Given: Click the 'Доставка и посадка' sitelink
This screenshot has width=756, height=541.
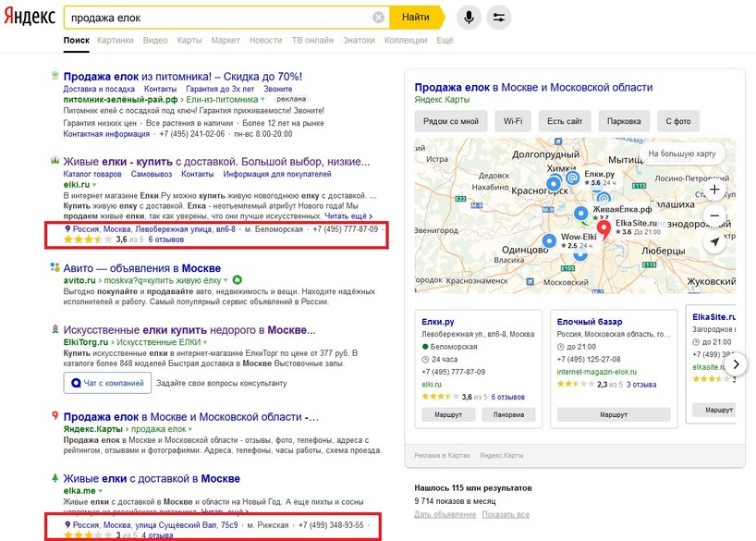Looking at the screenshot, I should click(x=99, y=90).
